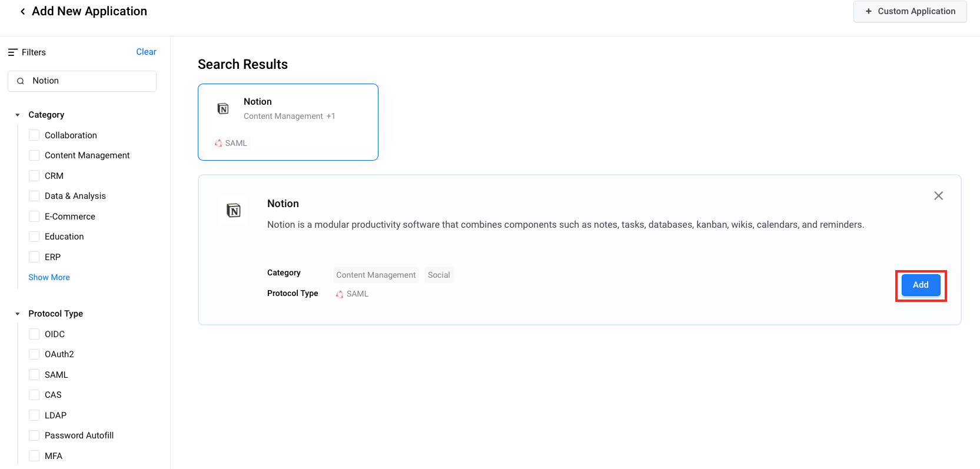
Task: Toggle the Education checkbox
Action: (34, 237)
